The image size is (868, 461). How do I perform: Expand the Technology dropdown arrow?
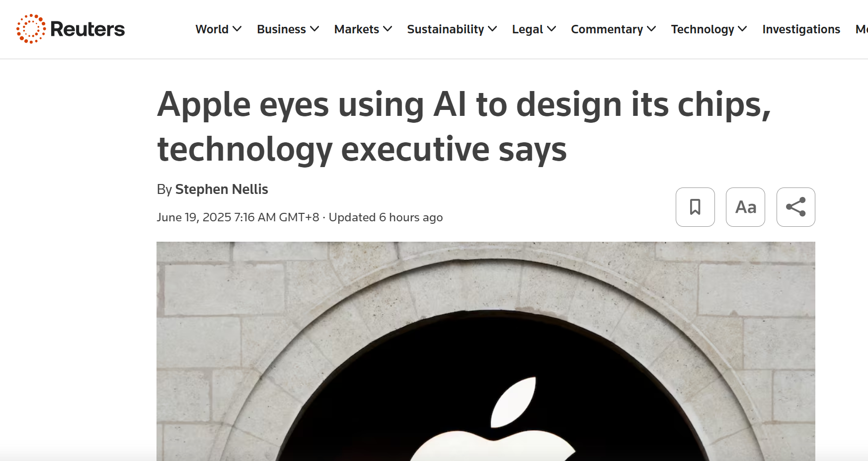click(742, 29)
